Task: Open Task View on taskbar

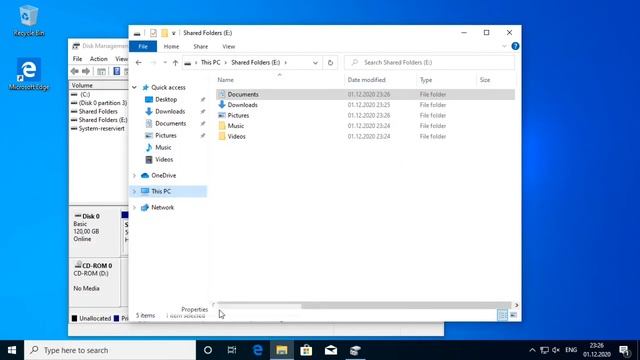Action: tap(232, 350)
